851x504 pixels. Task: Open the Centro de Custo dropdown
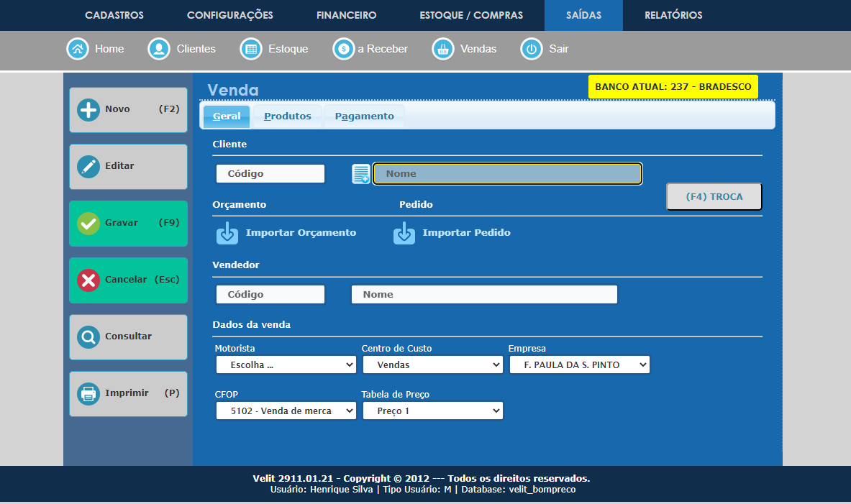(x=432, y=365)
